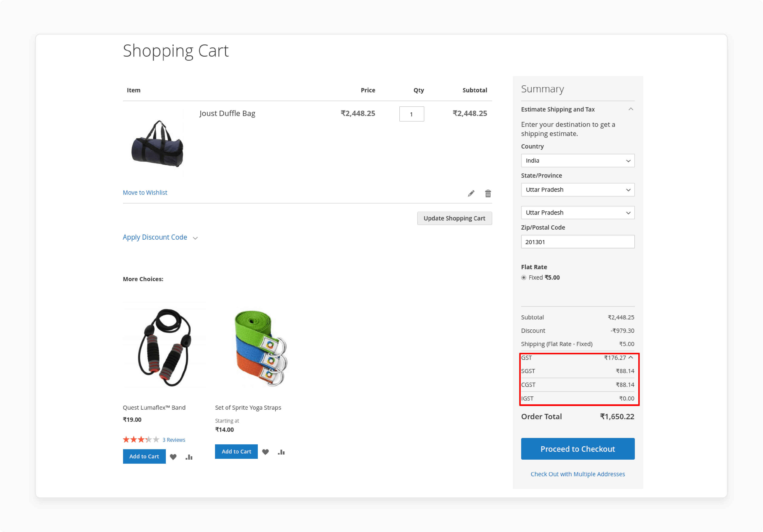The width and height of the screenshot is (763, 532).
Task: Open the Country dropdown selector
Action: (x=578, y=160)
